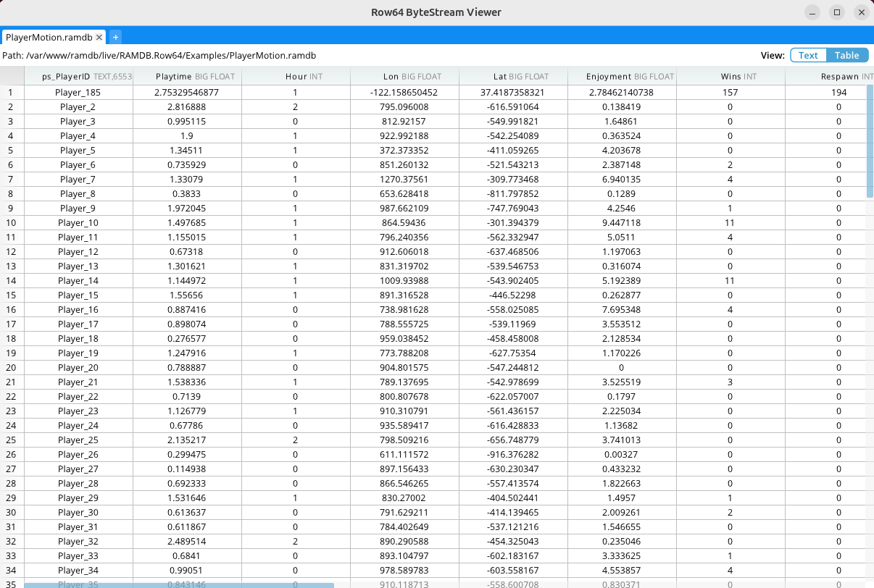Image resolution: width=874 pixels, height=588 pixels.
Task: Click Lon value 893.104797
Action: click(404, 556)
